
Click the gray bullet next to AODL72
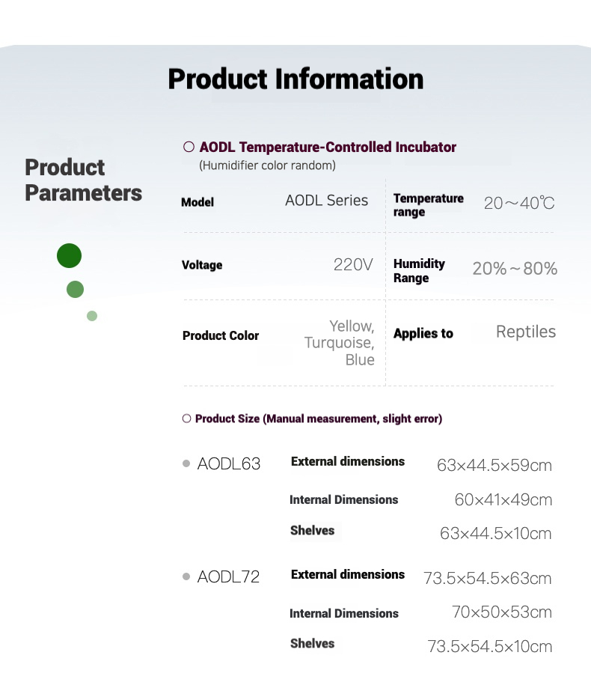[186, 576]
